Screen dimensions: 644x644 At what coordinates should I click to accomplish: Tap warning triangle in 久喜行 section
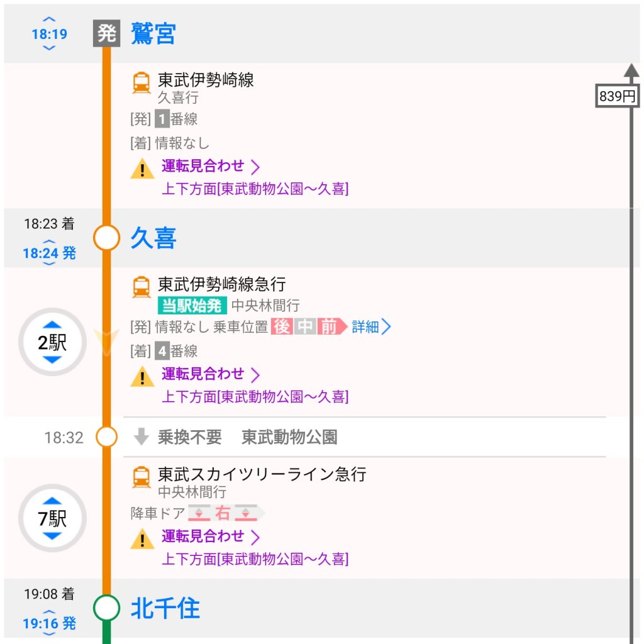142,169
